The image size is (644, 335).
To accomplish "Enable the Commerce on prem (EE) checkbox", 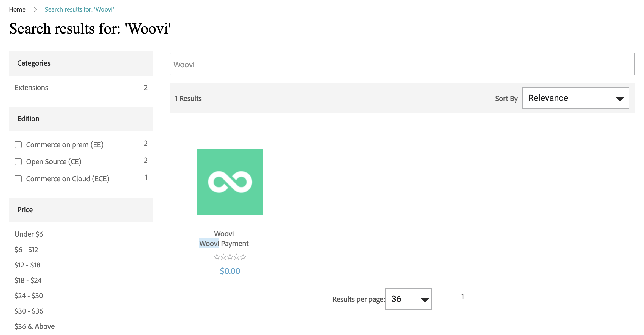I will pos(18,145).
